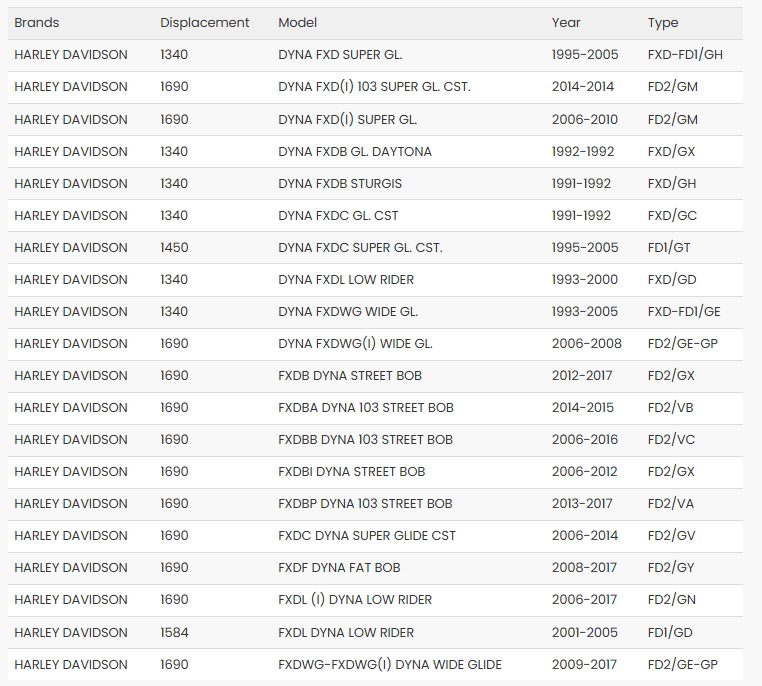Click the FXDBA DYNA 103 STREET BOB model
Screen dimensions: 762x686
coord(366,407)
